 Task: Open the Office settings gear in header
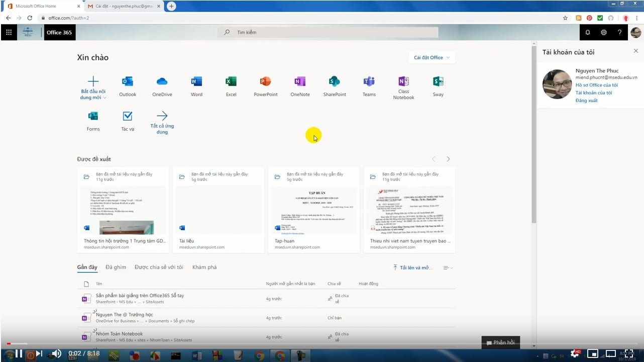pyautogui.click(x=604, y=32)
